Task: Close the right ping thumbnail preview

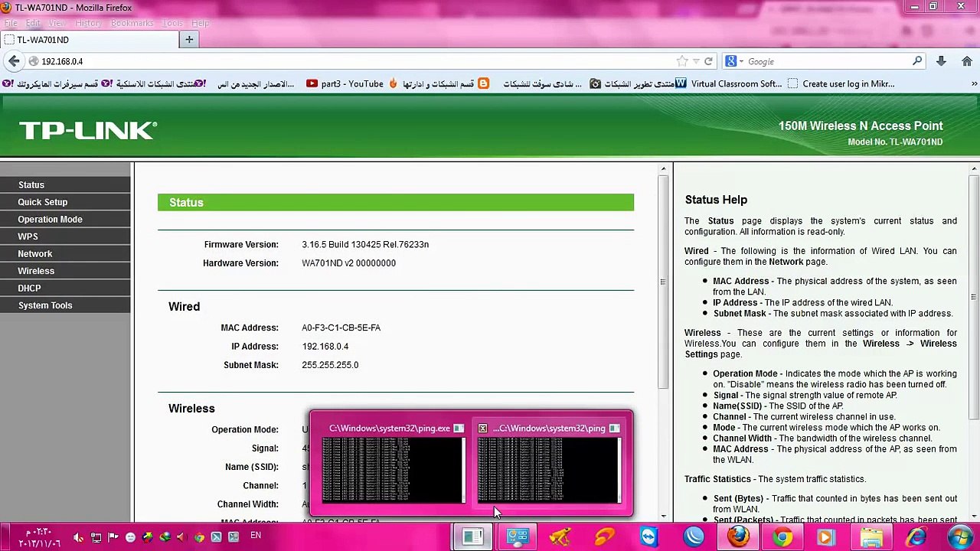Action: tap(482, 429)
